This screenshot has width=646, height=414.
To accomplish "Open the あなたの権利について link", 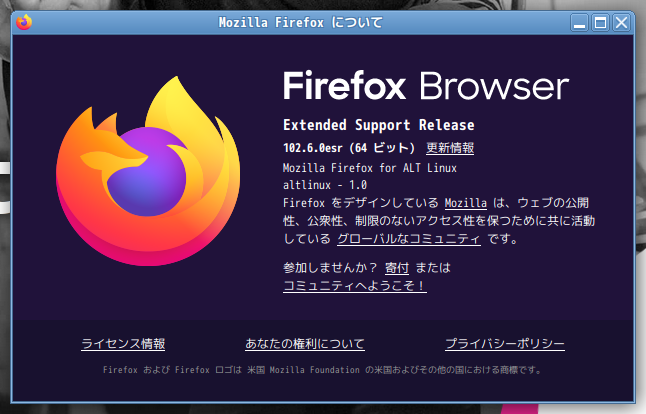I will point(305,344).
